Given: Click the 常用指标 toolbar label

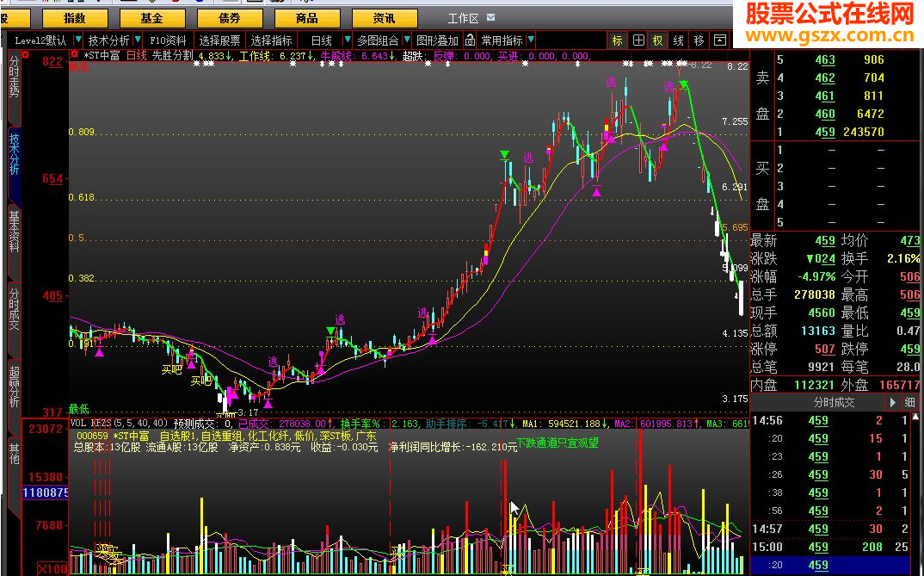Looking at the screenshot, I should coord(502,40).
